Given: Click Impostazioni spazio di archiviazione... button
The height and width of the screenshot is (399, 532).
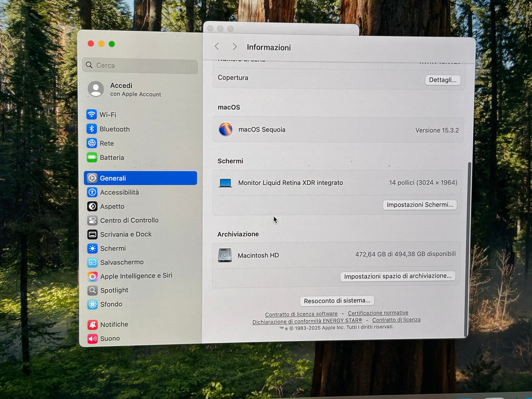Looking at the screenshot, I should 398,276.
